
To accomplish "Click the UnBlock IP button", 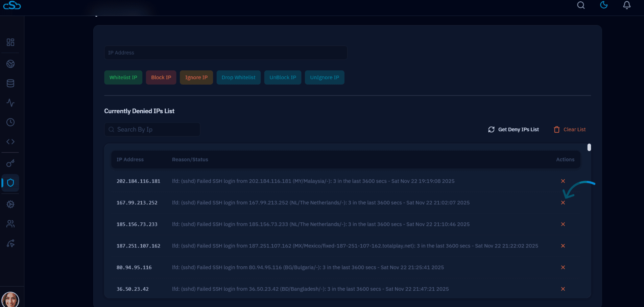I will point(283,78).
